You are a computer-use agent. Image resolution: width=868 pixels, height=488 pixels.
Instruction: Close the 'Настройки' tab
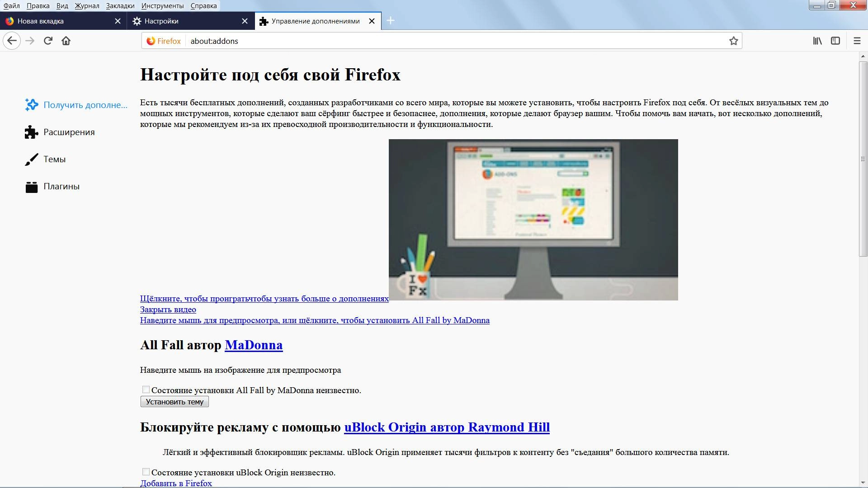click(245, 21)
